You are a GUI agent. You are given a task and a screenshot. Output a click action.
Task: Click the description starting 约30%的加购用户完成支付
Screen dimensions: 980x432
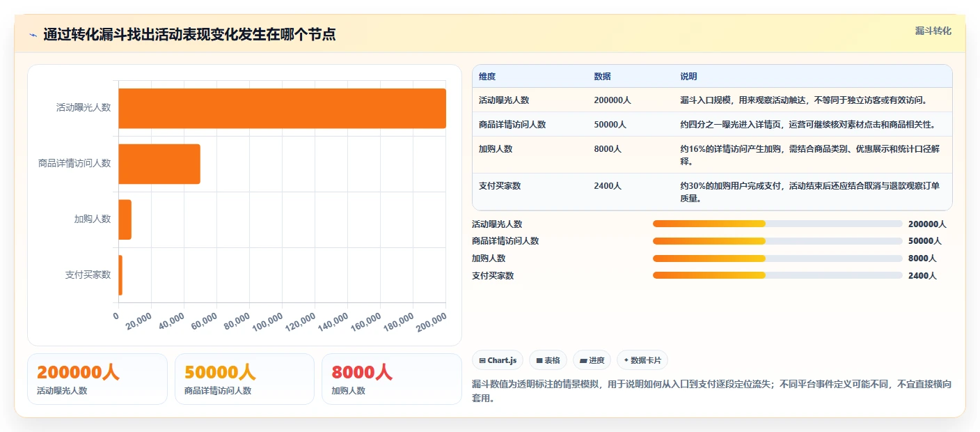coord(810,192)
